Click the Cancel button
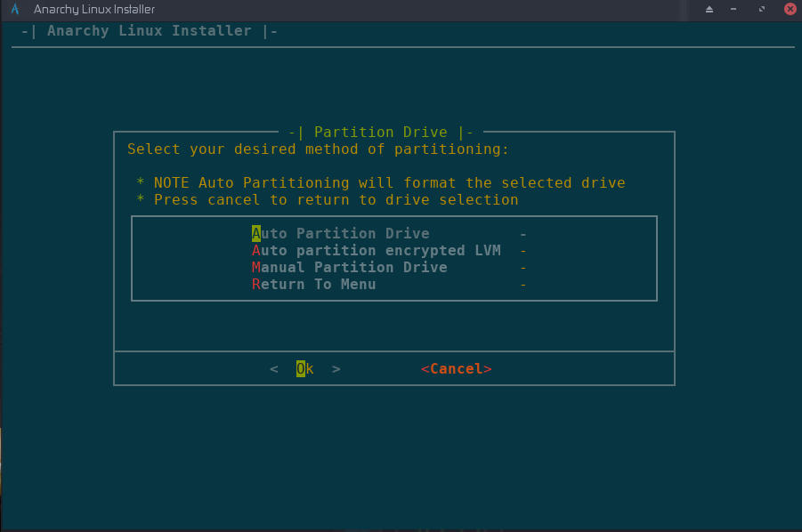The width and height of the screenshot is (802, 532). [x=456, y=368]
